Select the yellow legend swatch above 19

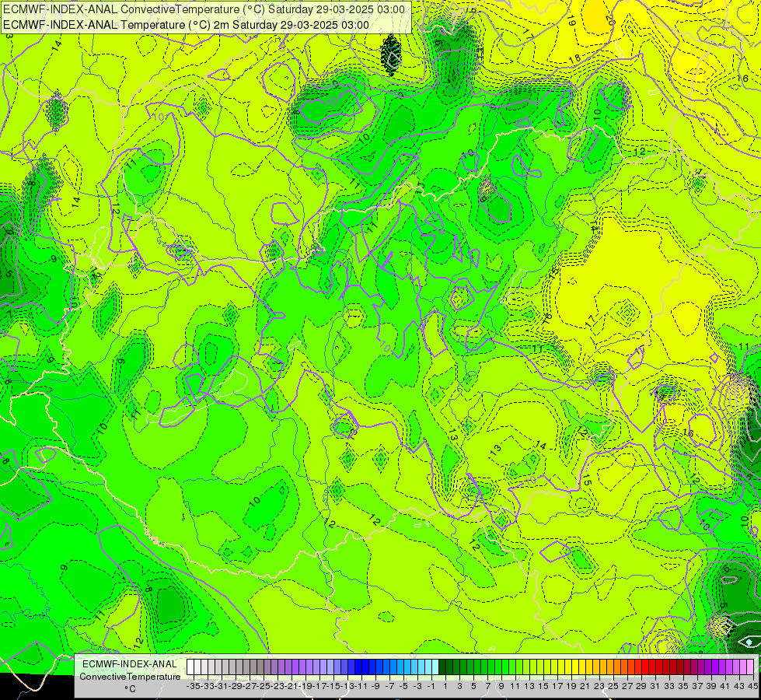(568, 667)
